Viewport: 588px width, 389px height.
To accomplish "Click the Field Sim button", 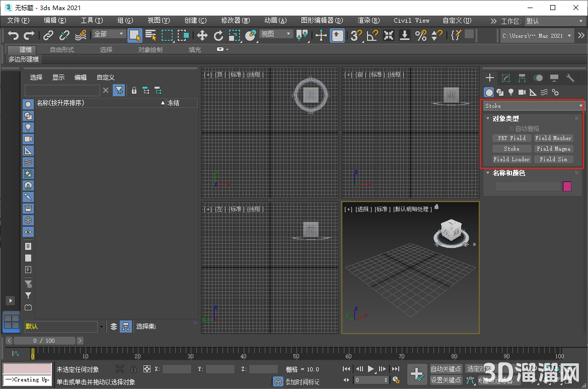I will click(553, 159).
